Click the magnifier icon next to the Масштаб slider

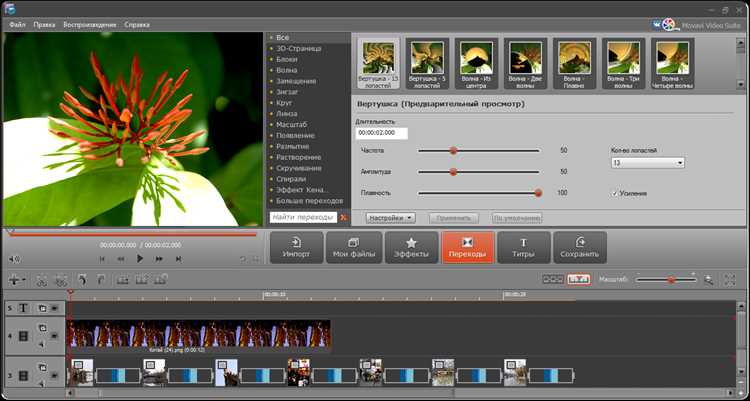tap(709, 280)
